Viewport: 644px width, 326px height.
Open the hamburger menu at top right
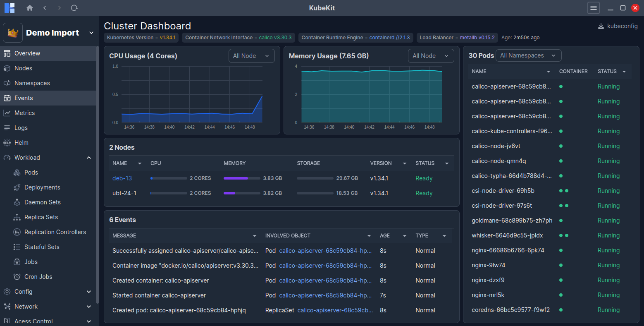(594, 8)
